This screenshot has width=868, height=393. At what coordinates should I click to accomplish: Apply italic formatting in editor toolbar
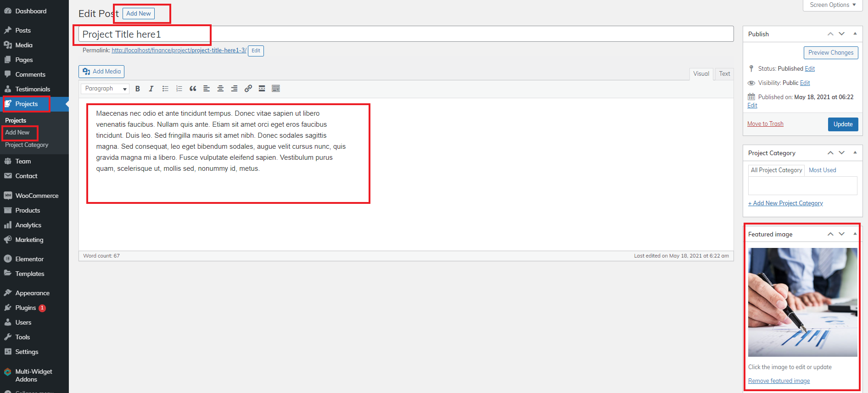(151, 89)
